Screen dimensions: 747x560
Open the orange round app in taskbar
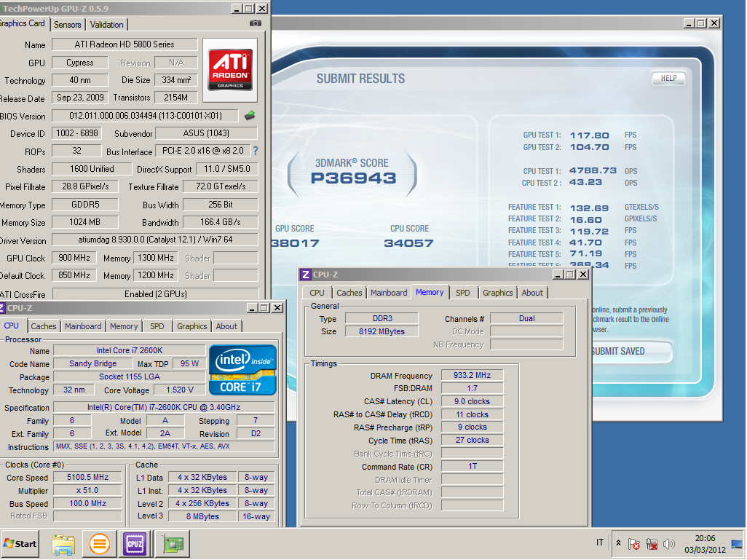pos(99,544)
